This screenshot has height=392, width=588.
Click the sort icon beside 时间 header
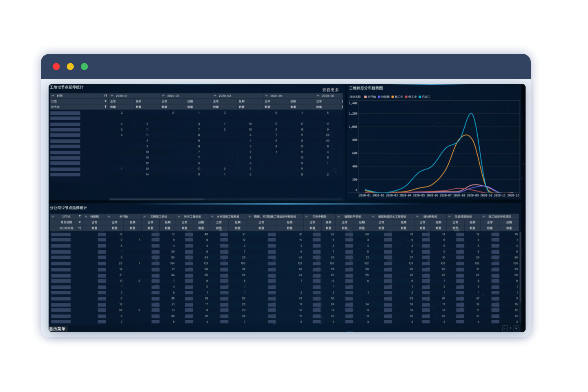(x=105, y=96)
